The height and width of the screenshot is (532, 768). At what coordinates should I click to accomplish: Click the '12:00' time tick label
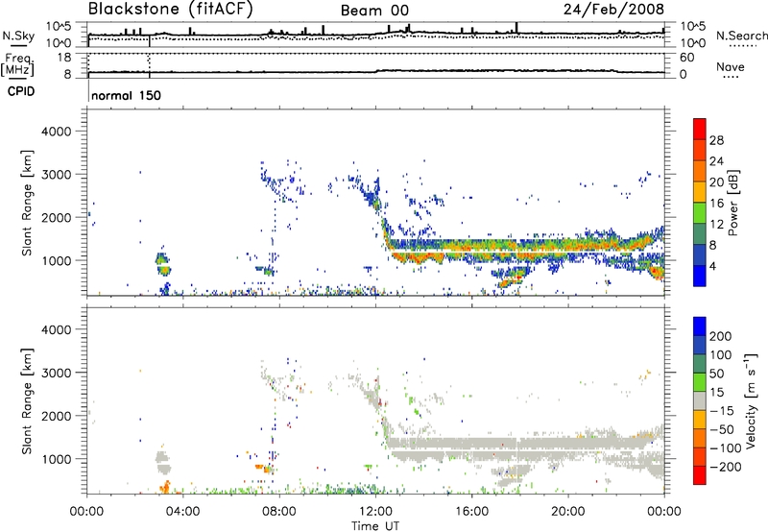(375, 512)
